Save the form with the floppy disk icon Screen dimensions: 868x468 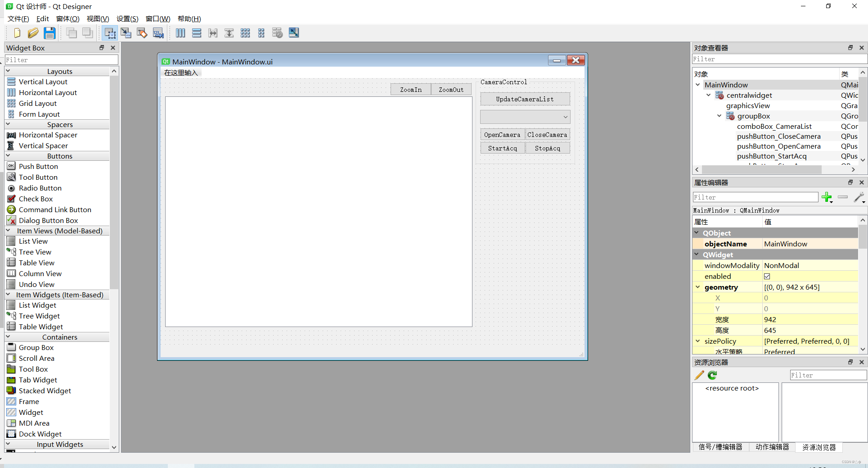49,33
